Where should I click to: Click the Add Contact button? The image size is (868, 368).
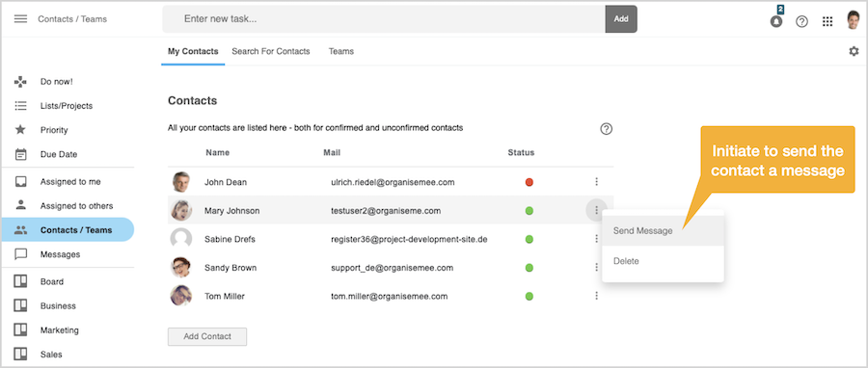[x=207, y=336]
